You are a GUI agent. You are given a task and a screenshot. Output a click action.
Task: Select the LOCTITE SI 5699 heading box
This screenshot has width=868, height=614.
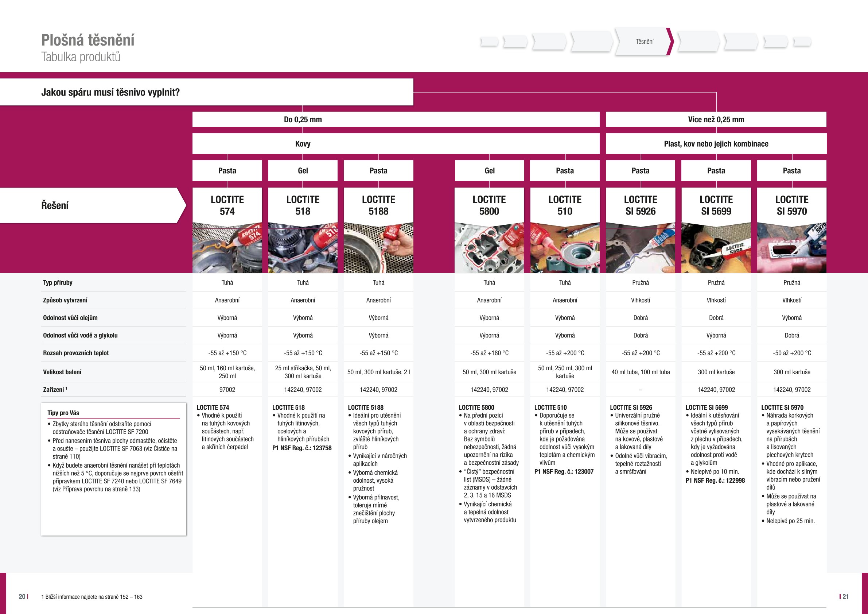pos(716,205)
